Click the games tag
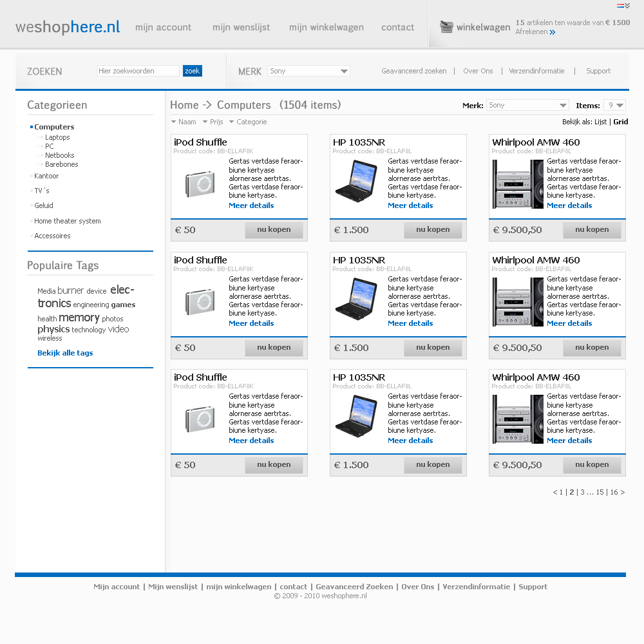This screenshot has height=644, width=644. 123,305
